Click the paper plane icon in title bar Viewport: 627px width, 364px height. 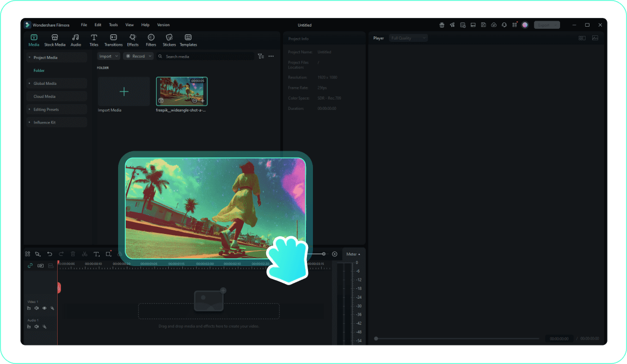pos(452,25)
